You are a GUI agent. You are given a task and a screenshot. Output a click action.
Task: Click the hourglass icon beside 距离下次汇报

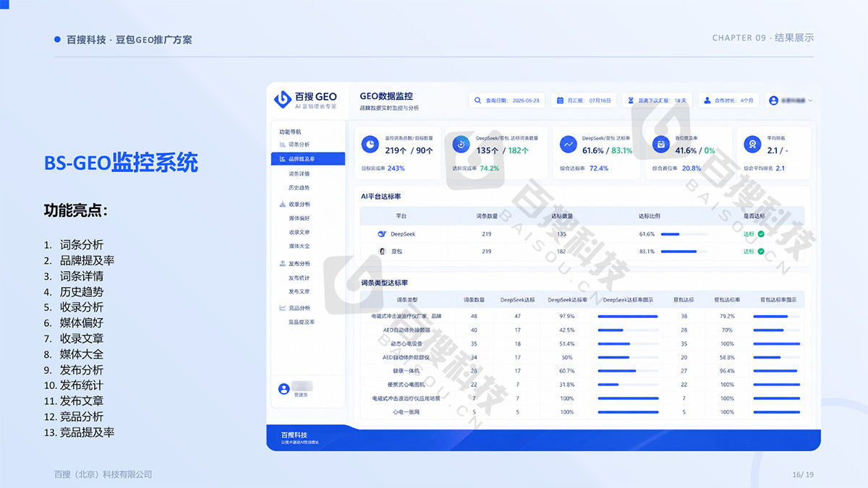click(631, 100)
